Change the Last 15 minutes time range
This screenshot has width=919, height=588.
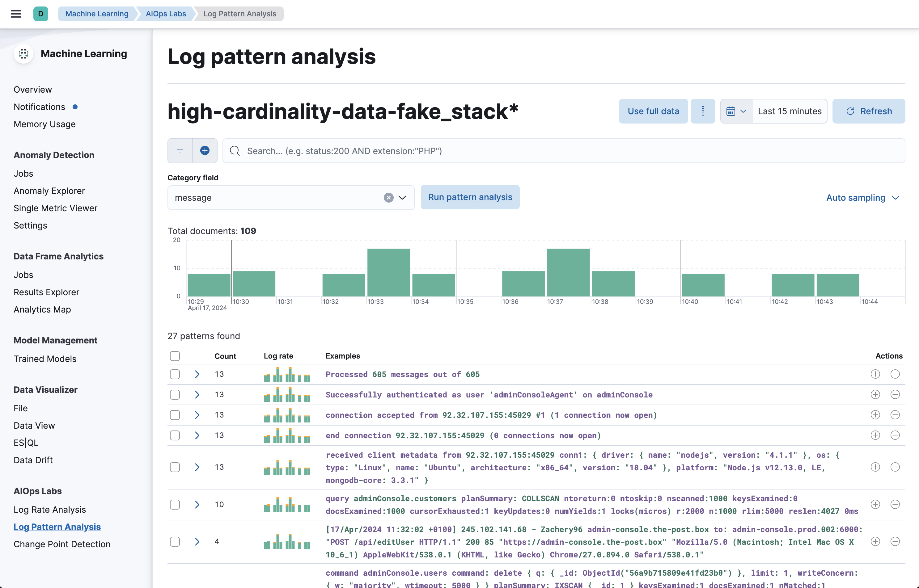pyautogui.click(x=790, y=111)
